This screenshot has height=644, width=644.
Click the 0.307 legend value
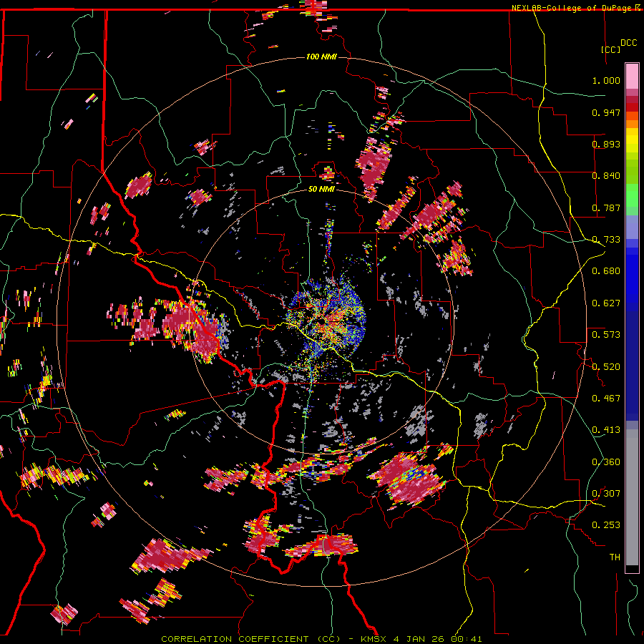[x=606, y=494]
